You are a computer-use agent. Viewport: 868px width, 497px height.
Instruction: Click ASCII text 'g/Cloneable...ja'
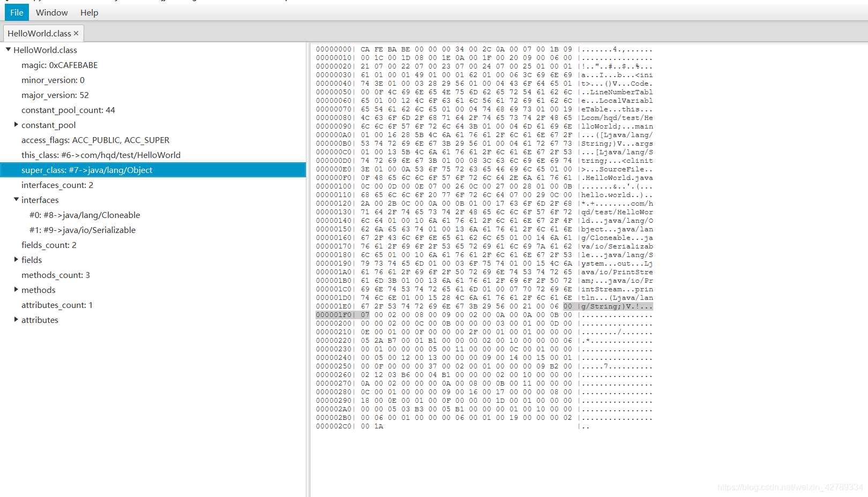point(617,238)
